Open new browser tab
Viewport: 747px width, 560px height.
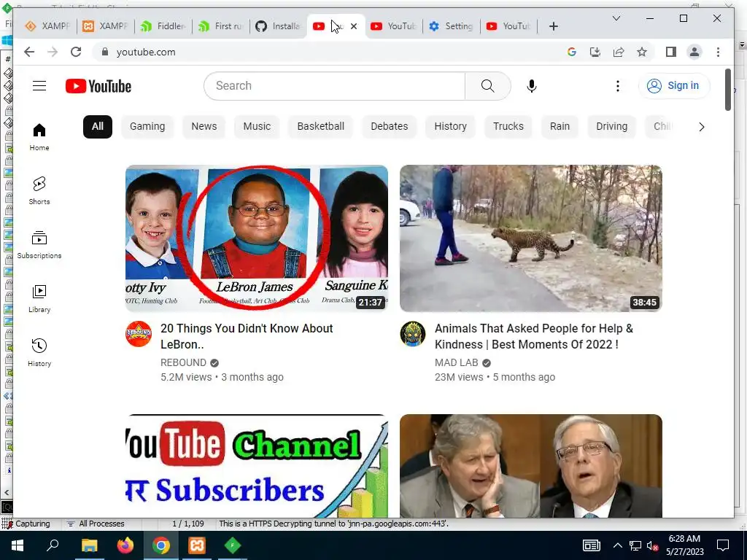coord(553,26)
